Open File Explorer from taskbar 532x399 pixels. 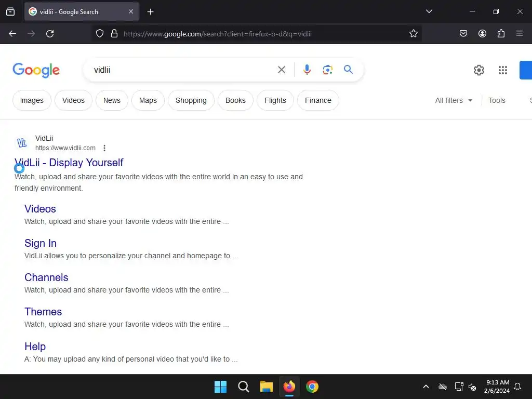tap(267, 387)
